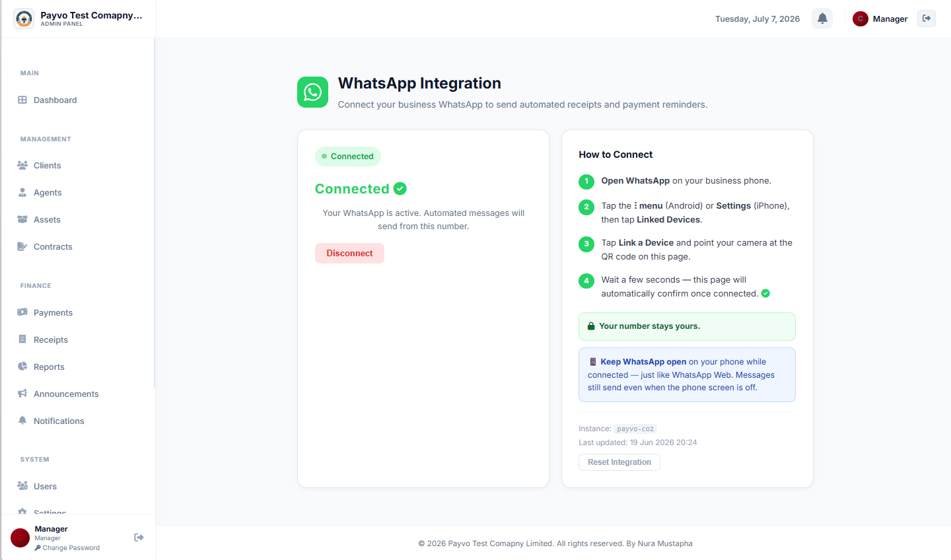Click the How to Connect heading

pos(616,155)
